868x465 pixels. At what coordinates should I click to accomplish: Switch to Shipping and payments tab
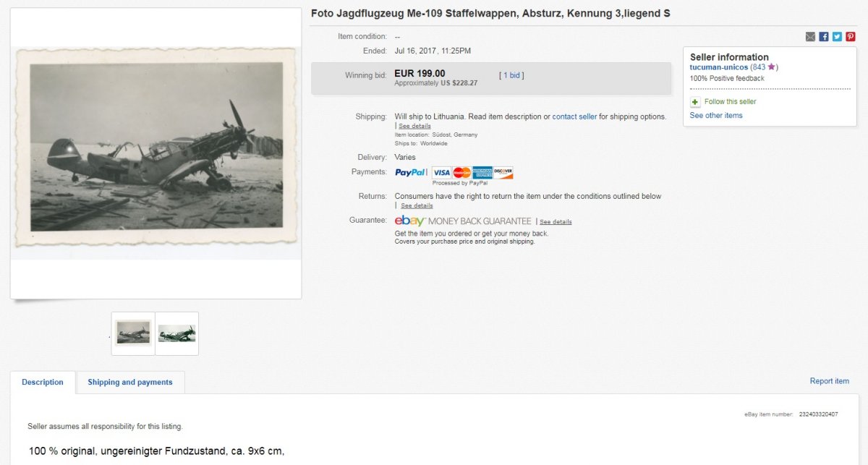(x=130, y=383)
